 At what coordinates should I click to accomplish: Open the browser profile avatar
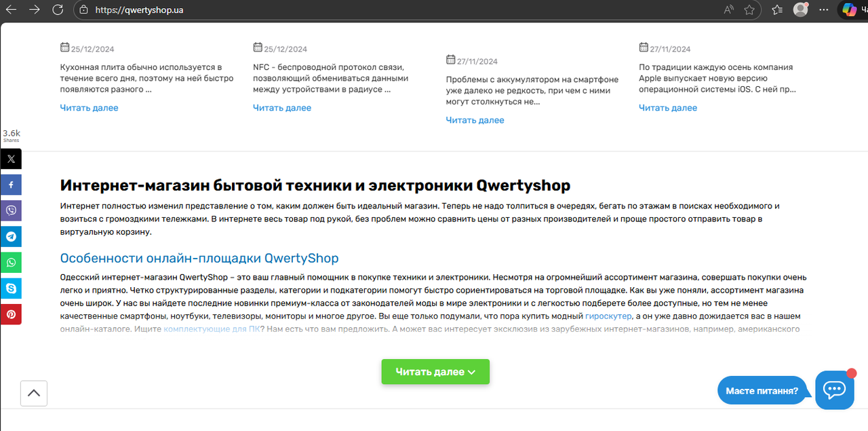pyautogui.click(x=801, y=10)
